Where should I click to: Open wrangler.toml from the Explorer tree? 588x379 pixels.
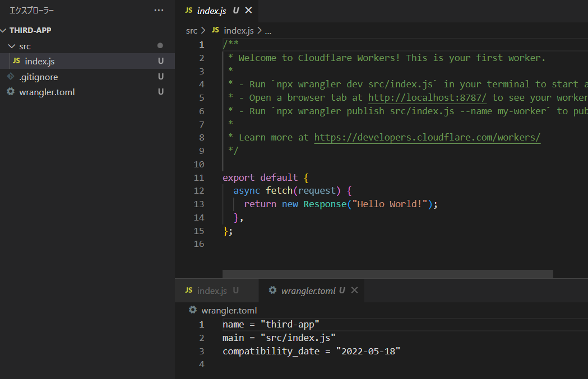(47, 92)
